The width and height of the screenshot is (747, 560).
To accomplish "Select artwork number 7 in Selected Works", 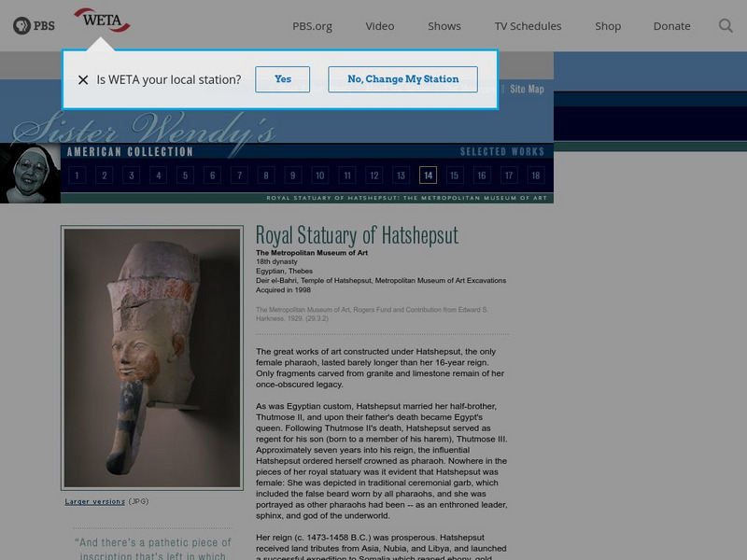I will point(238,174).
